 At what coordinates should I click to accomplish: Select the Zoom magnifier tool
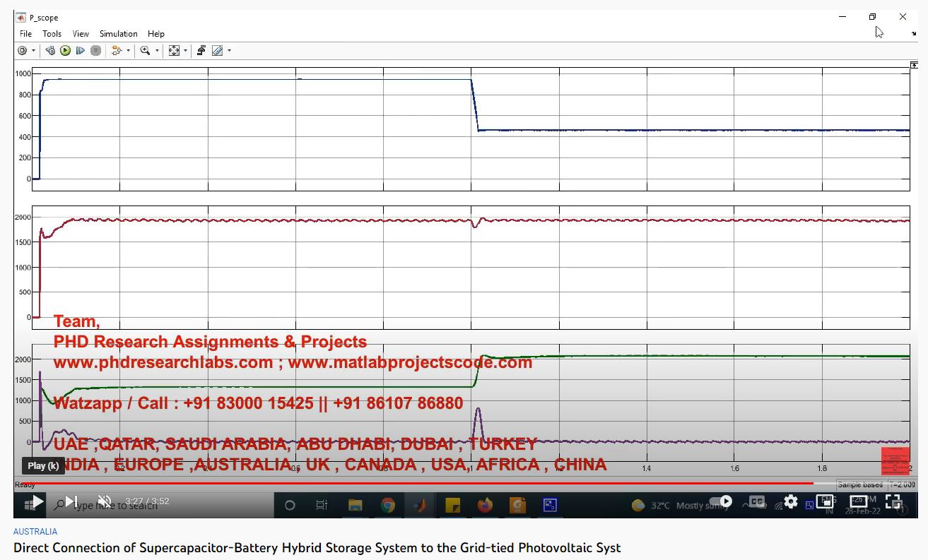point(145,51)
